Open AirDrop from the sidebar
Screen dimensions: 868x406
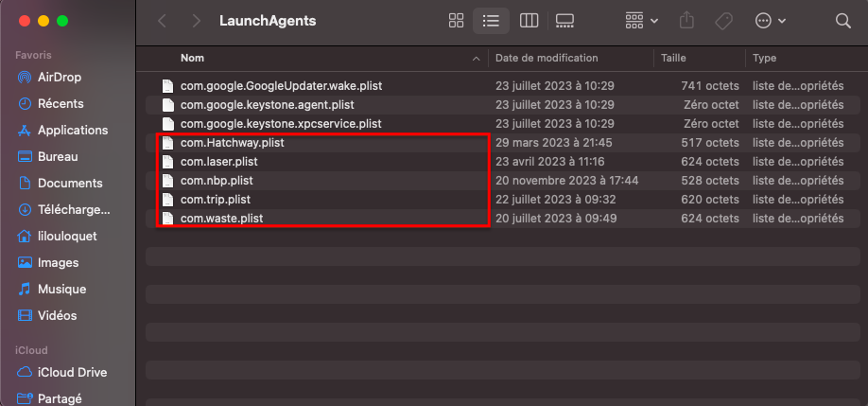[60, 77]
